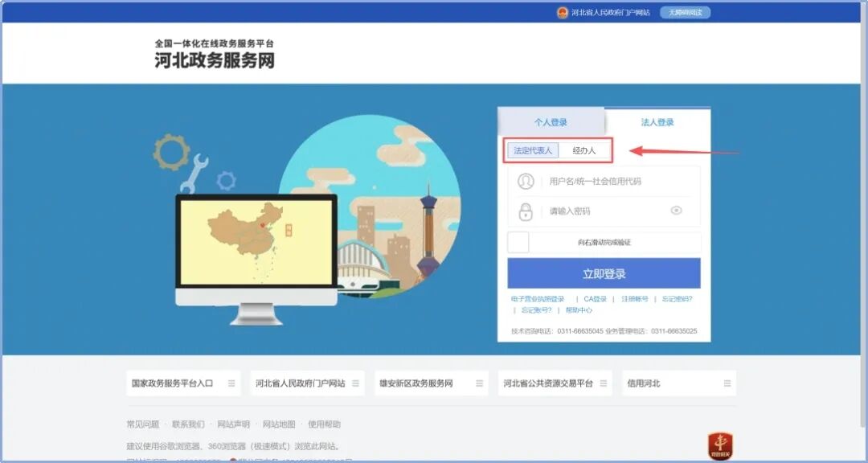Open 网站声明 footer link
This screenshot has height=463, width=868.
click(233, 424)
